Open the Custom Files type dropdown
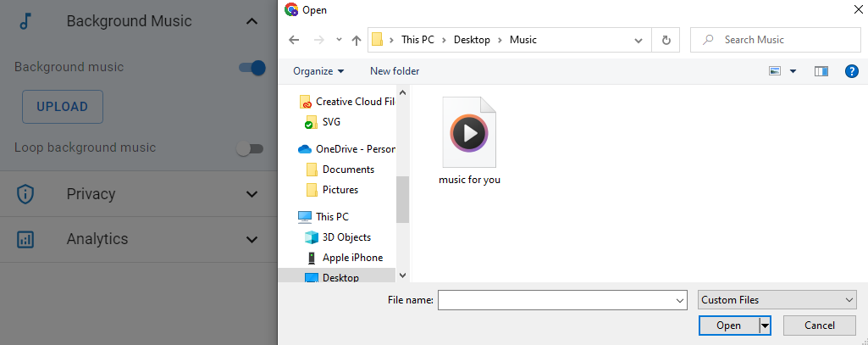Image resolution: width=868 pixels, height=345 pixels. pos(777,300)
